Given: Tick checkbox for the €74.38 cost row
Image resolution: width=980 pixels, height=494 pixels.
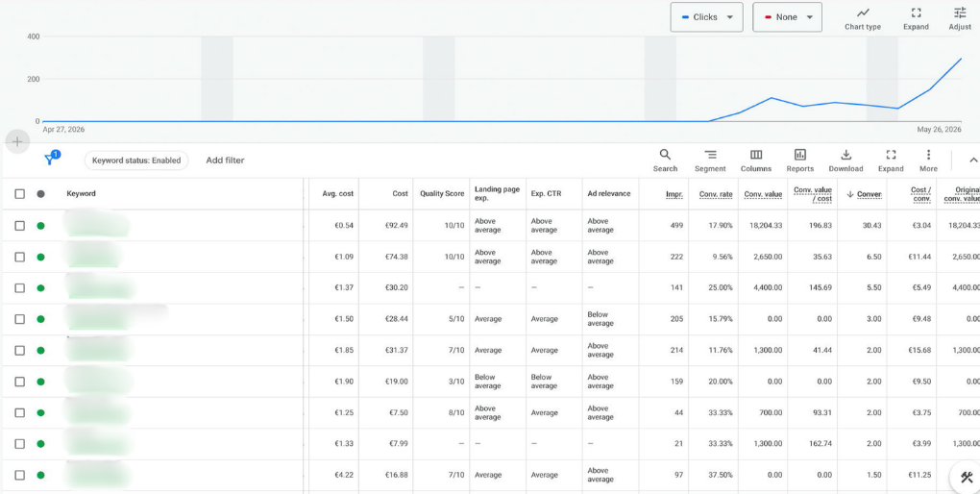Looking at the screenshot, I should point(20,257).
